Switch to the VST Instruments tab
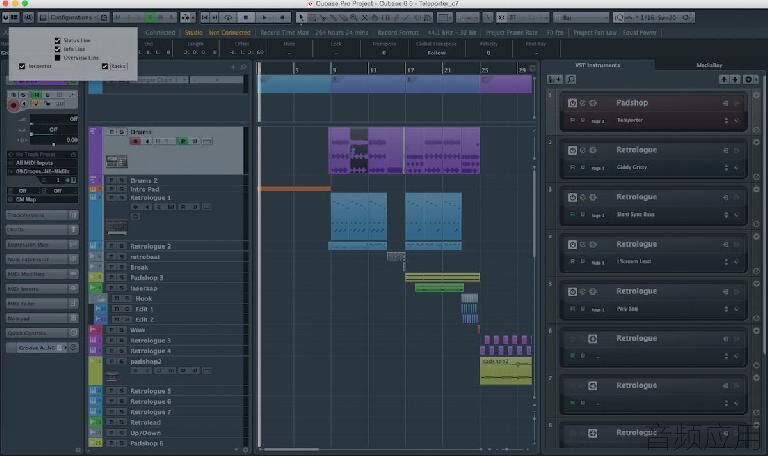 tap(598, 65)
